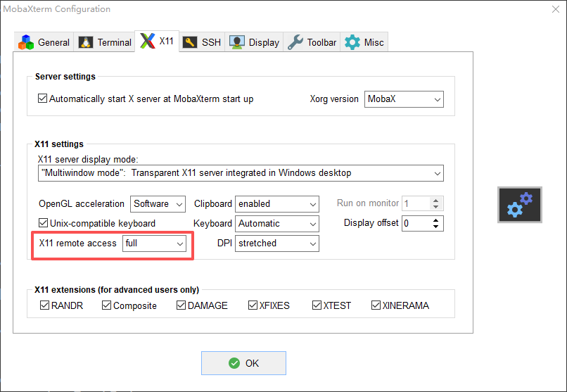Click the 'Display offset' label
The height and width of the screenshot is (392, 567).
[371, 223]
